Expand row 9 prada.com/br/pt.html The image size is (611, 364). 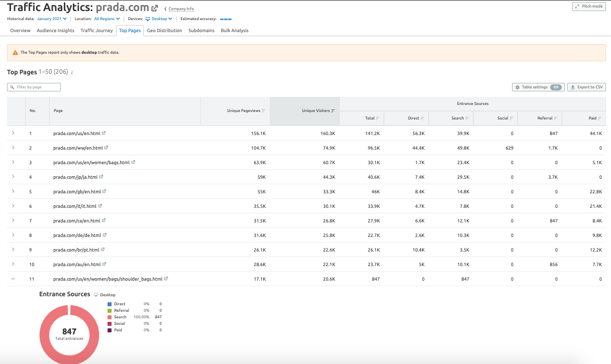[13, 250]
